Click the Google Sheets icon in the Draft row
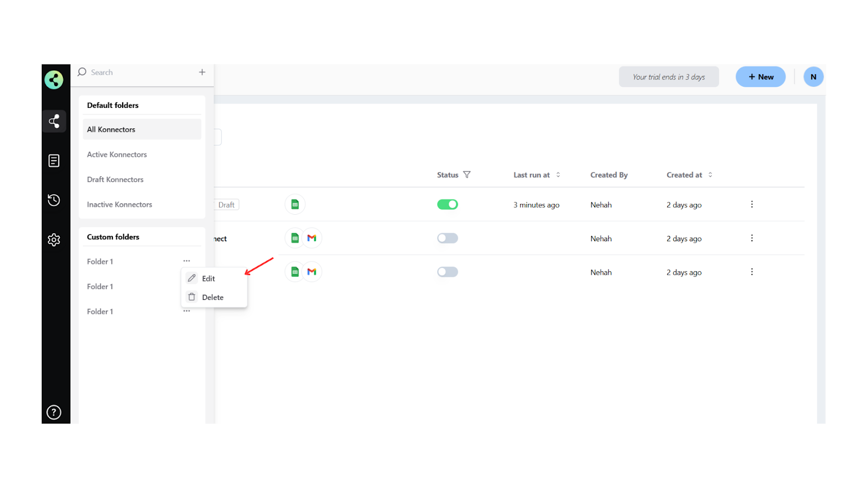The image size is (868, 488). click(295, 204)
